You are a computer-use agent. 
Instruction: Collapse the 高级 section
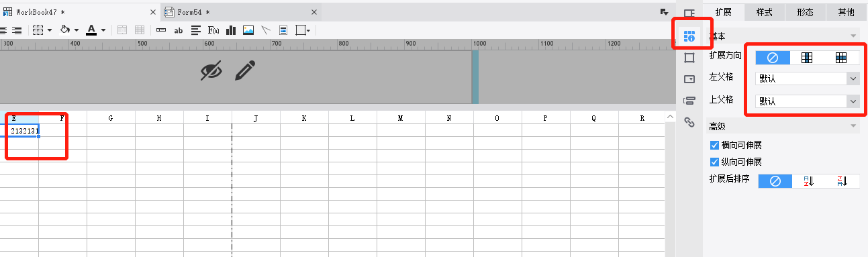point(853,125)
